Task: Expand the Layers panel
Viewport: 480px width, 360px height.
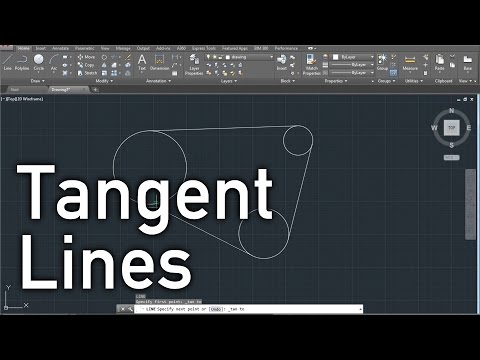Action: coord(229,81)
